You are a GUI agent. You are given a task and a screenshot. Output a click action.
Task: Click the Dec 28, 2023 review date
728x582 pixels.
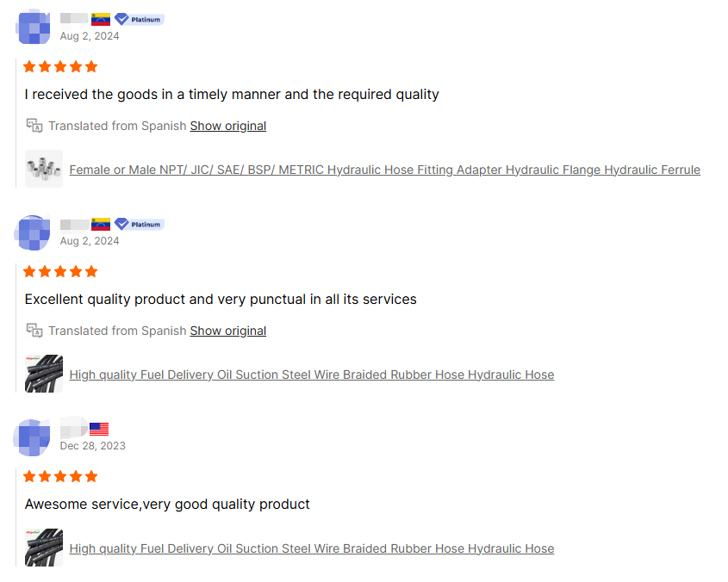tap(91, 446)
